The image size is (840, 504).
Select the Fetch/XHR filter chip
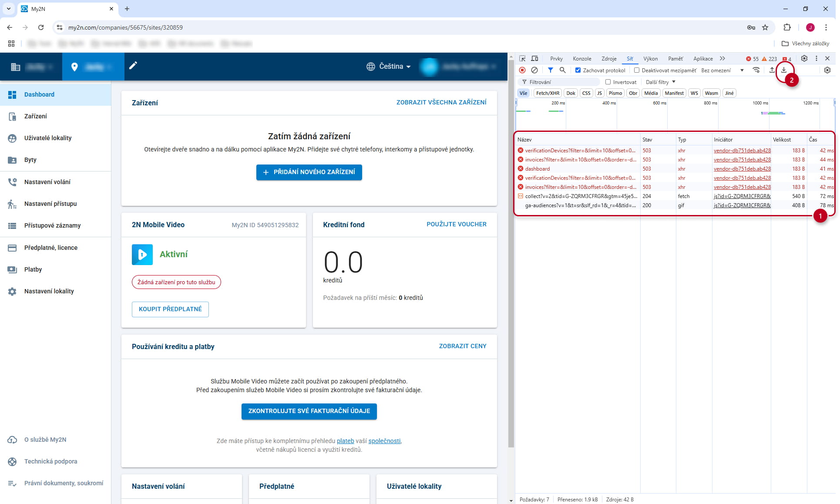[548, 93]
